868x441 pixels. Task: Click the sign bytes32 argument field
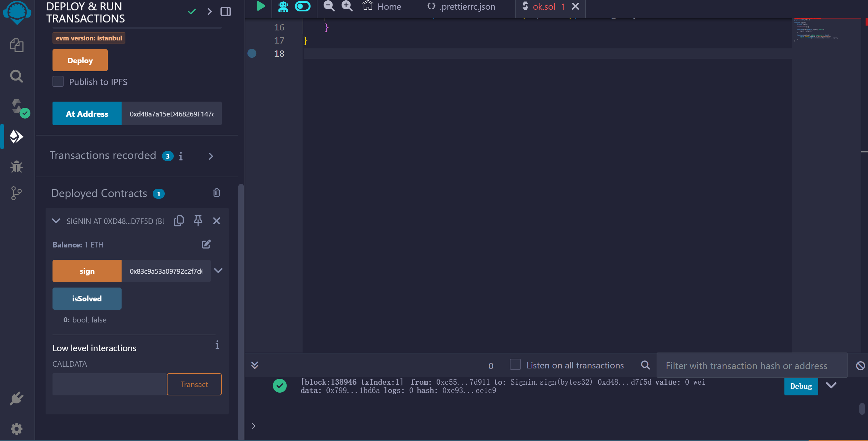click(x=166, y=271)
